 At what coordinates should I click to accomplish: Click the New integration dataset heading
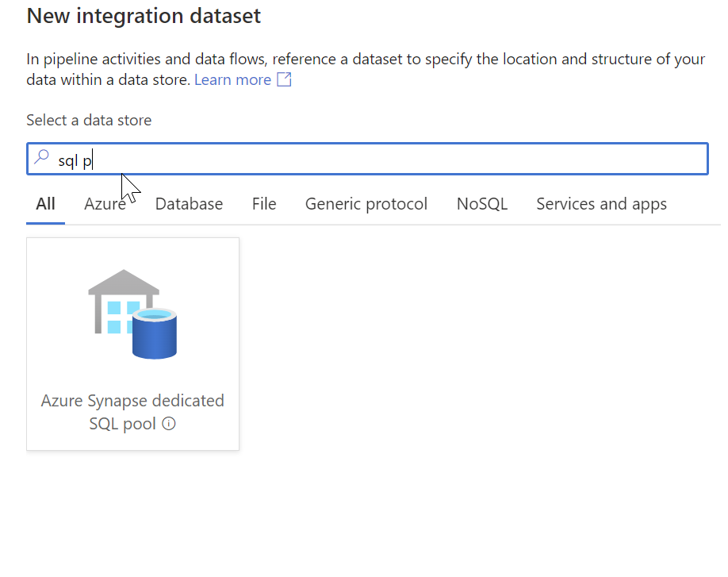tap(144, 16)
